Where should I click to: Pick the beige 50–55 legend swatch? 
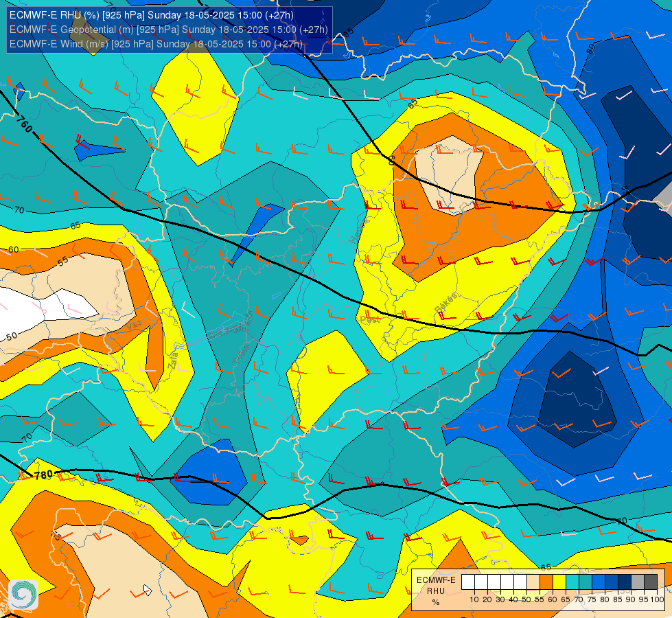[533, 582]
